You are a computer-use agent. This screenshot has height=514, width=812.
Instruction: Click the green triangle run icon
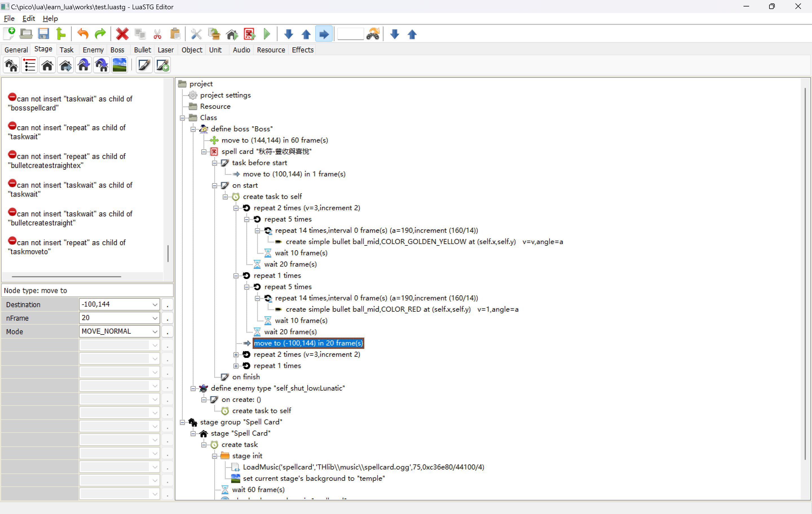pyautogui.click(x=267, y=34)
